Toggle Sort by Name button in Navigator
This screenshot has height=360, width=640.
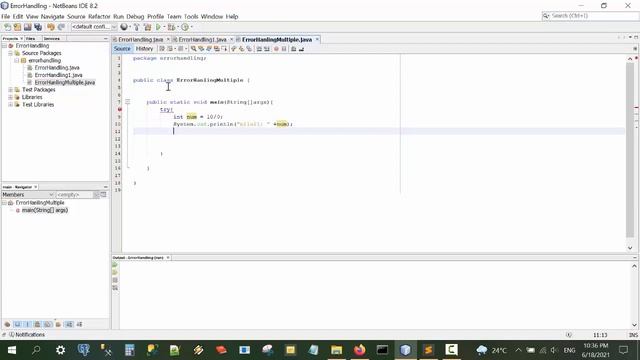pyautogui.click(x=69, y=324)
